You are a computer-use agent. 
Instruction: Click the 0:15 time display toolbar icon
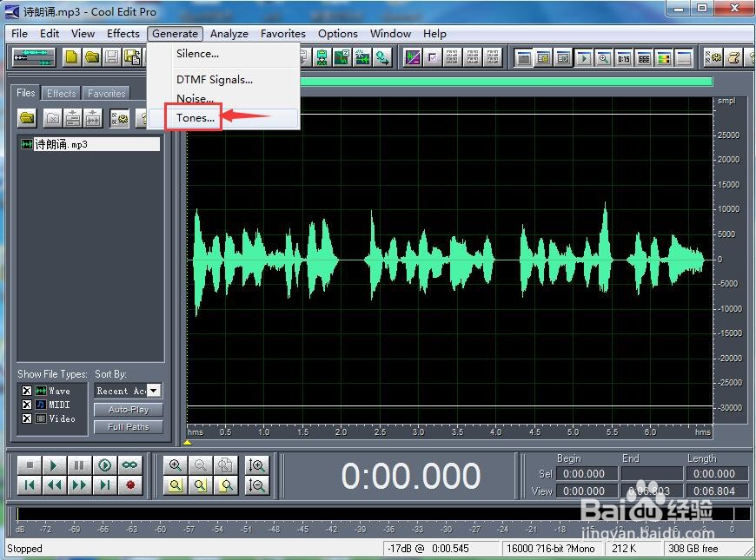[623, 59]
